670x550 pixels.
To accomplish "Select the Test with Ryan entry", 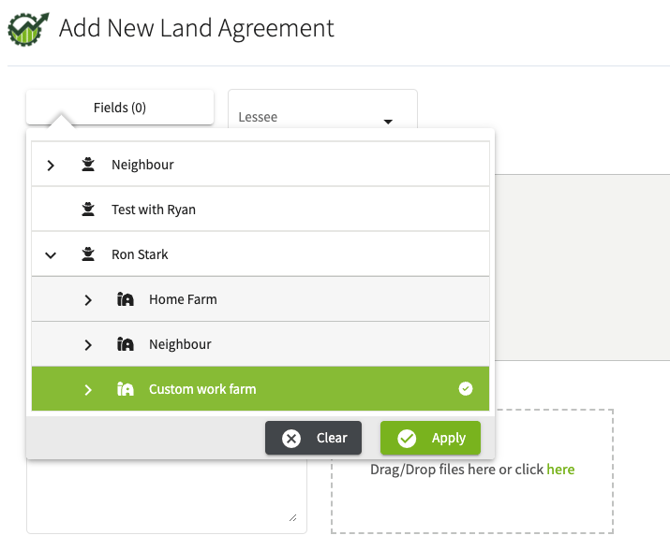I will tap(154, 209).
